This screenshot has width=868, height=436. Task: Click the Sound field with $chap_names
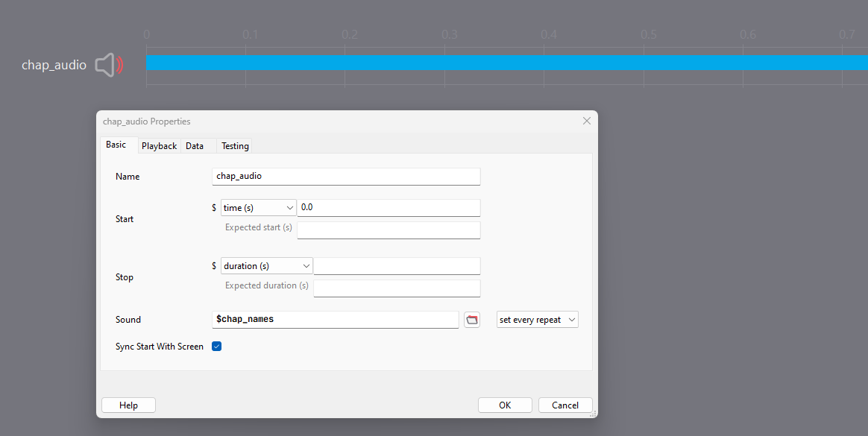336,319
